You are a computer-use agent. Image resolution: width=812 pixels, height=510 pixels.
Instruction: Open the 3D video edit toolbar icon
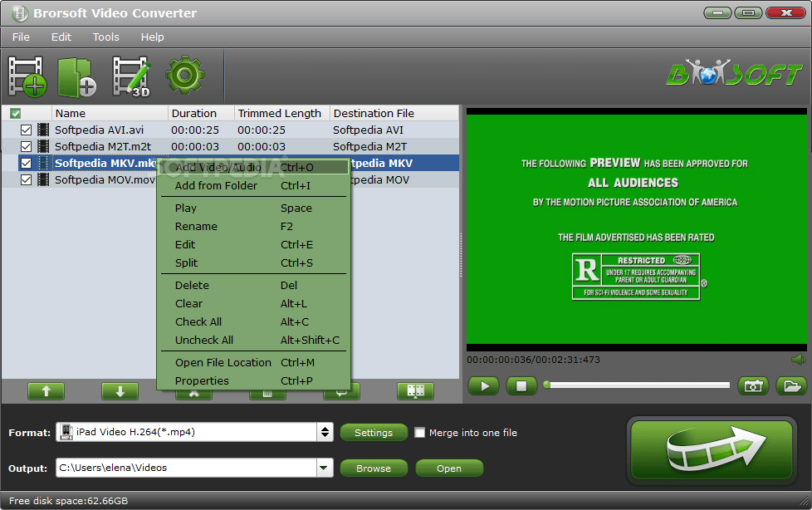[131, 76]
